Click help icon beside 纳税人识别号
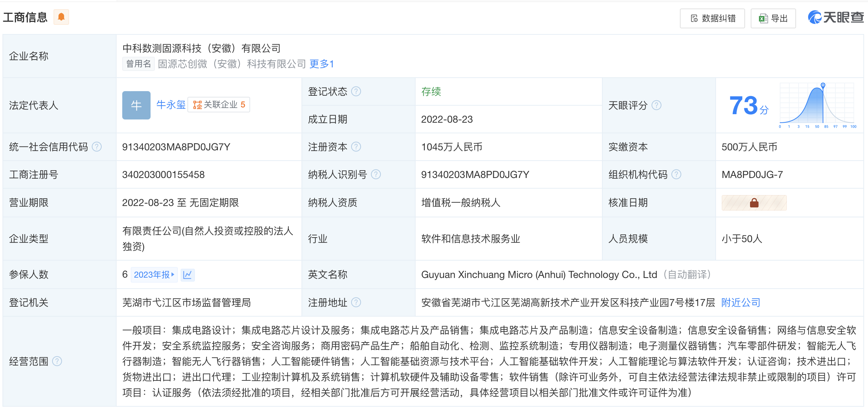This screenshot has height=412, width=868. [x=376, y=174]
